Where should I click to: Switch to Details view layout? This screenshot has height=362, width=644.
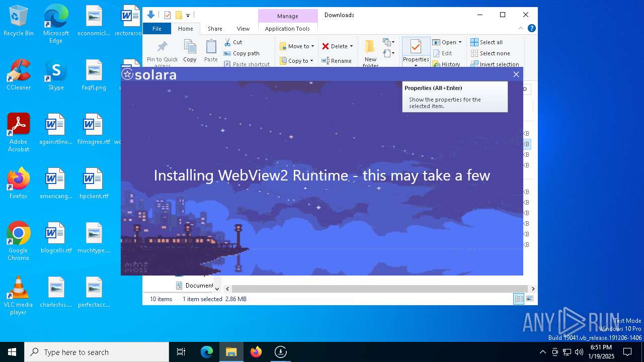(x=518, y=299)
